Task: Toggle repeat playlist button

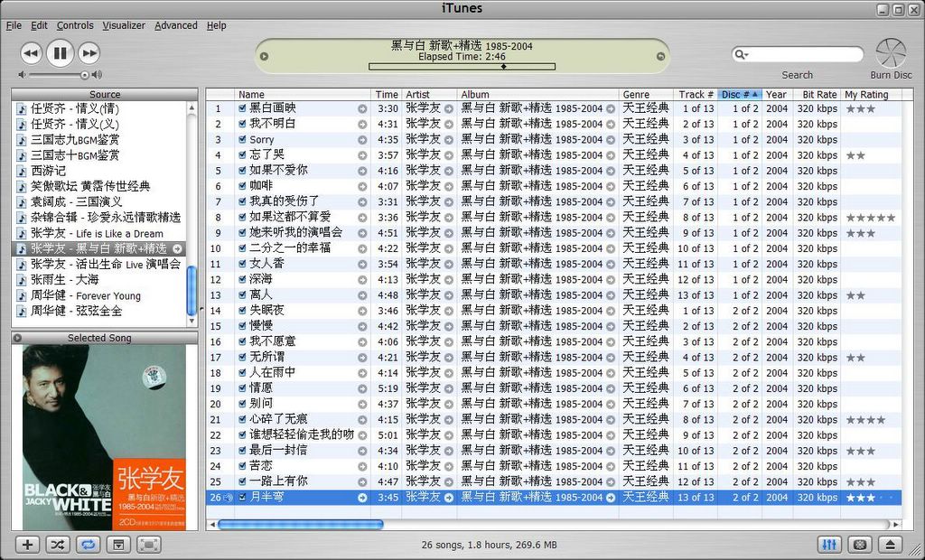Action: pos(88,544)
